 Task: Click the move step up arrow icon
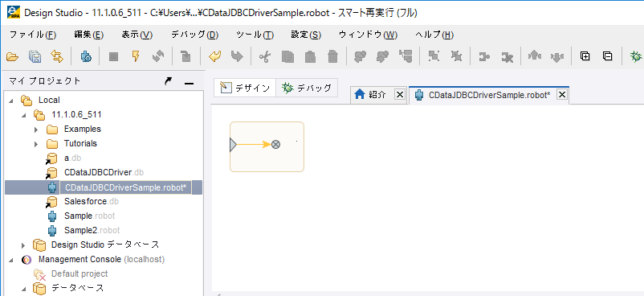[x=534, y=57]
